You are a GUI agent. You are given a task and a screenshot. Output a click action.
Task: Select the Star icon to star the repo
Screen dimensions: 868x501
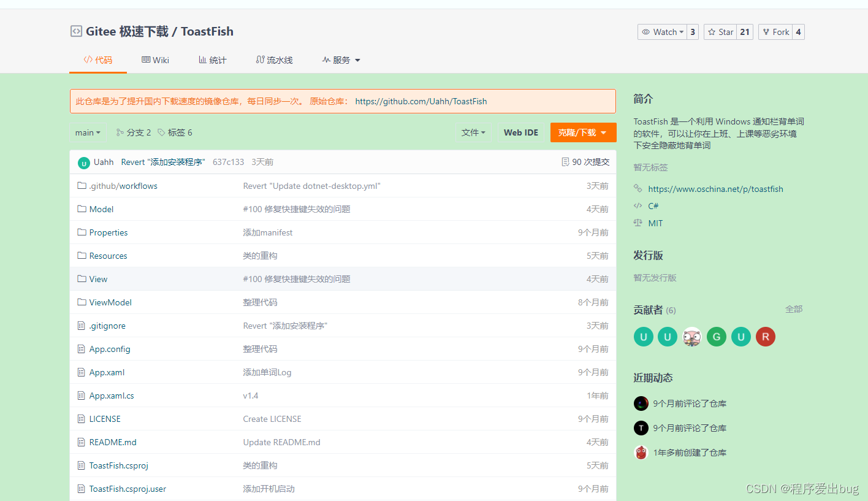pos(713,31)
